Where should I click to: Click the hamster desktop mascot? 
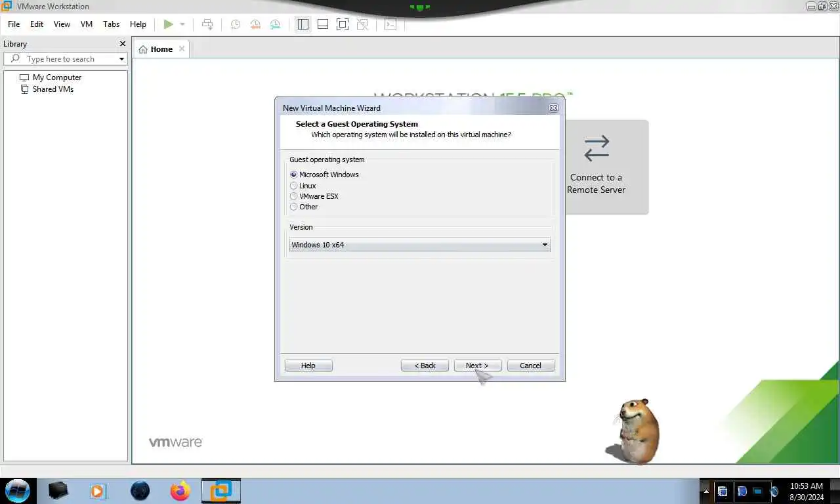pos(634,431)
